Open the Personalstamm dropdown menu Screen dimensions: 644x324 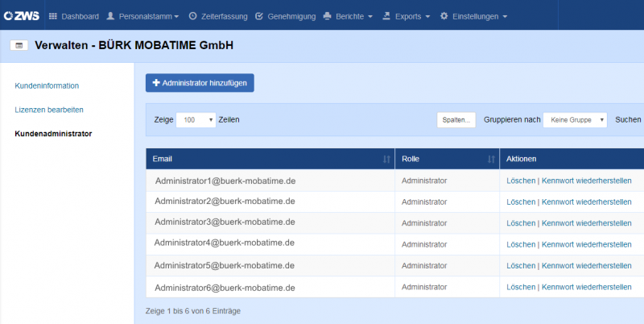(142, 16)
